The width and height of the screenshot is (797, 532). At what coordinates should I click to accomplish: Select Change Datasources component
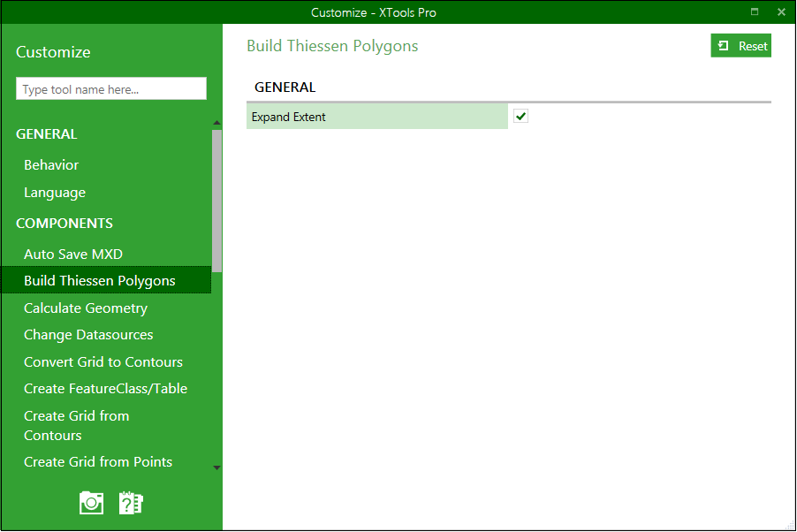(88, 334)
